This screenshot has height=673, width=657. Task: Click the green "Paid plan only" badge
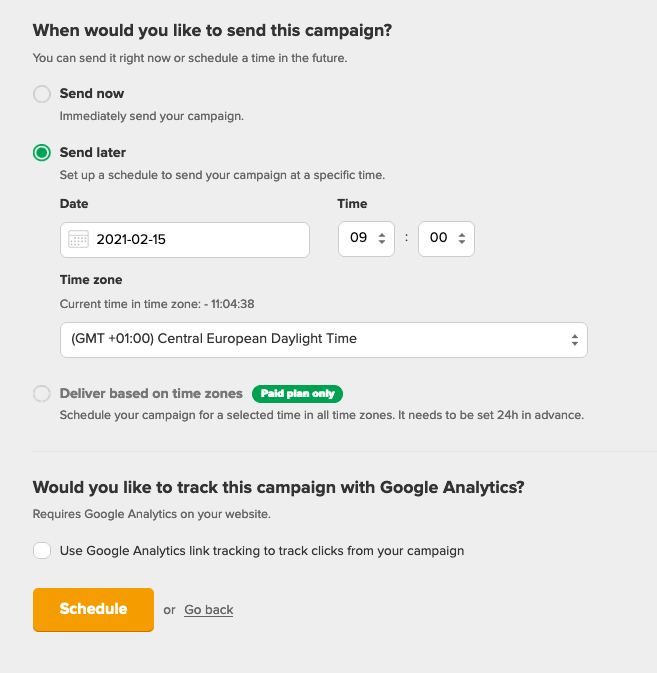click(297, 394)
